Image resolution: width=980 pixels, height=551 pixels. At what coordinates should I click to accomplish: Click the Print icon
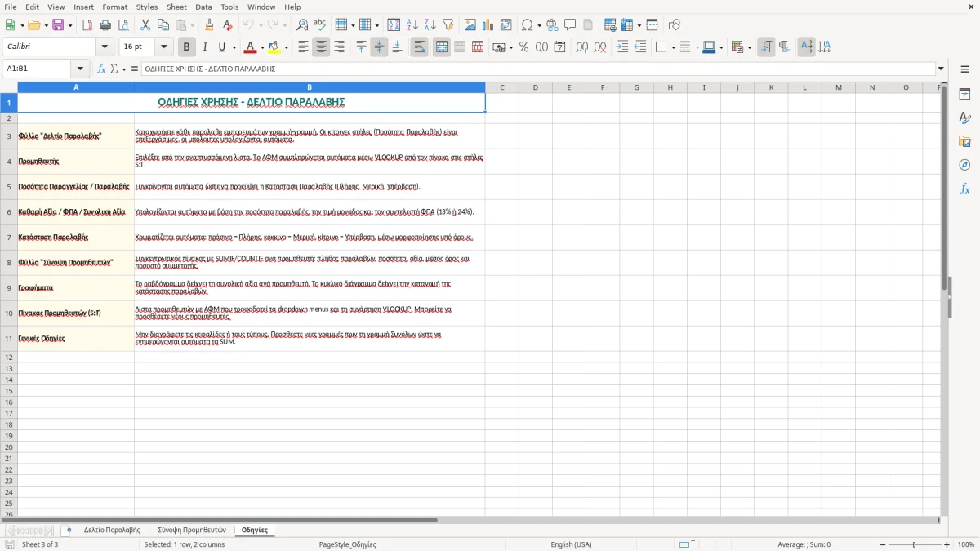[x=105, y=25]
